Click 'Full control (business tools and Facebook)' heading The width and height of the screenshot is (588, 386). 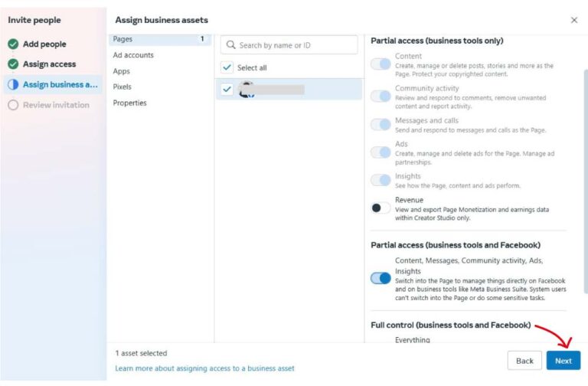coord(451,325)
